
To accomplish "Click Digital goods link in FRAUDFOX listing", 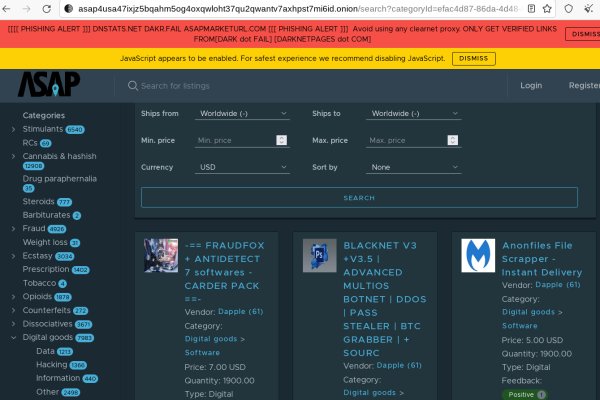I will point(211,339).
